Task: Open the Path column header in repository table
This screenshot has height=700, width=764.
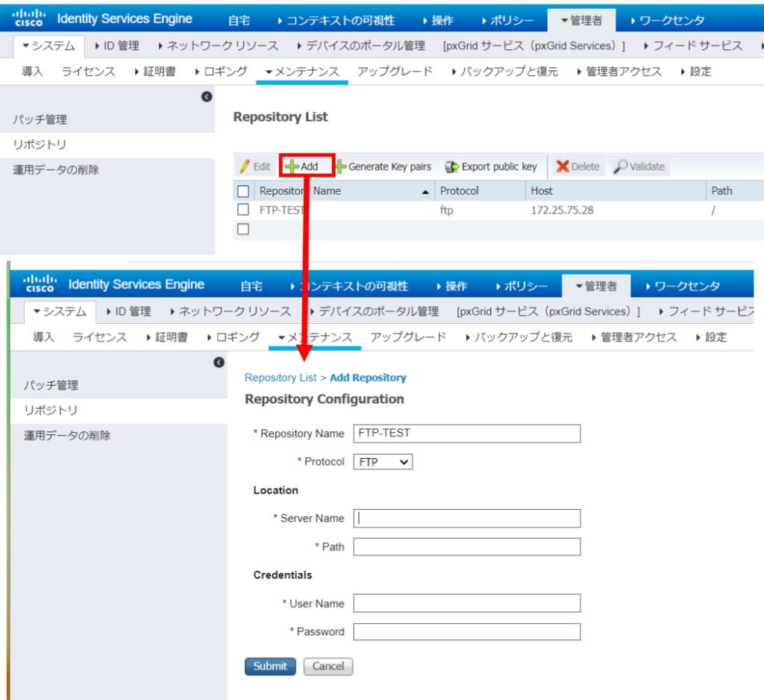Action: [x=721, y=191]
